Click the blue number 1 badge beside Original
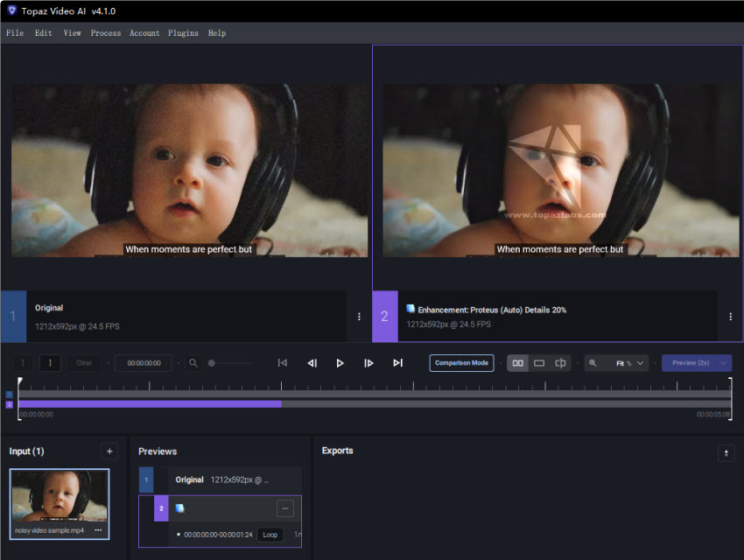 point(13,316)
